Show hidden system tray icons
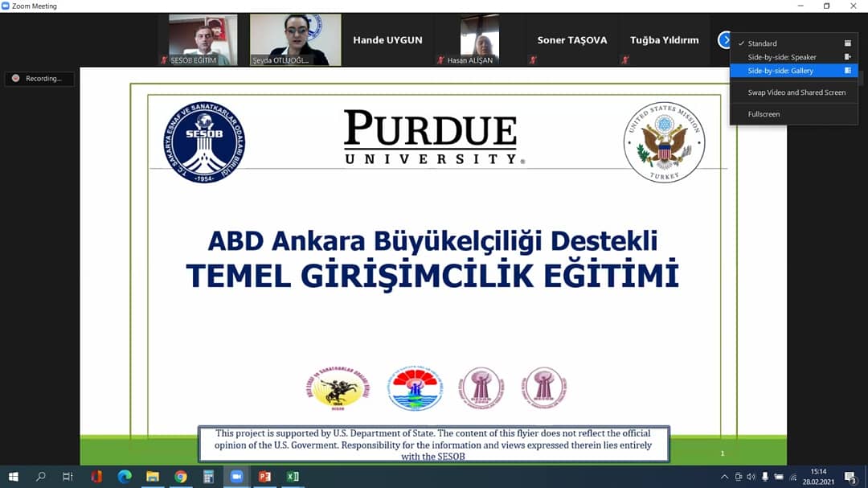Screen dimensions: 868x488 point(724,477)
